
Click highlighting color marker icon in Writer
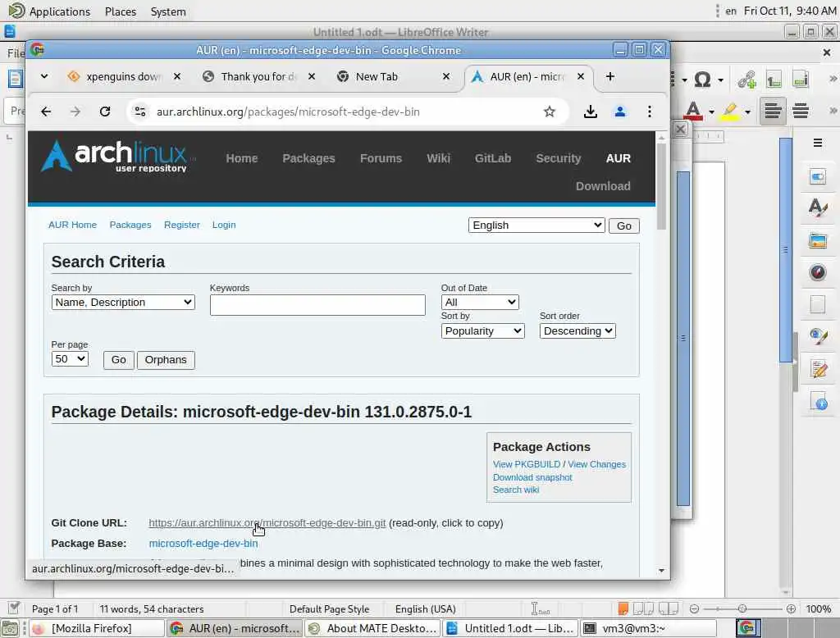click(x=729, y=111)
